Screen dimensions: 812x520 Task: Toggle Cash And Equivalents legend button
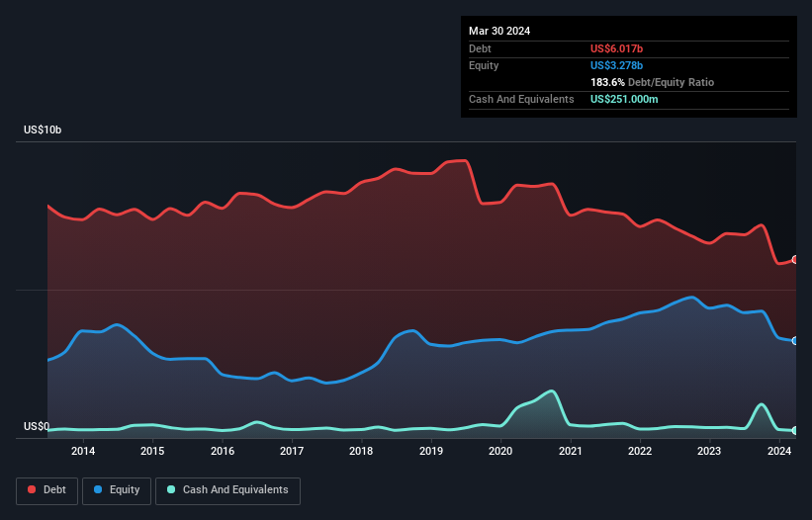pos(227,490)
